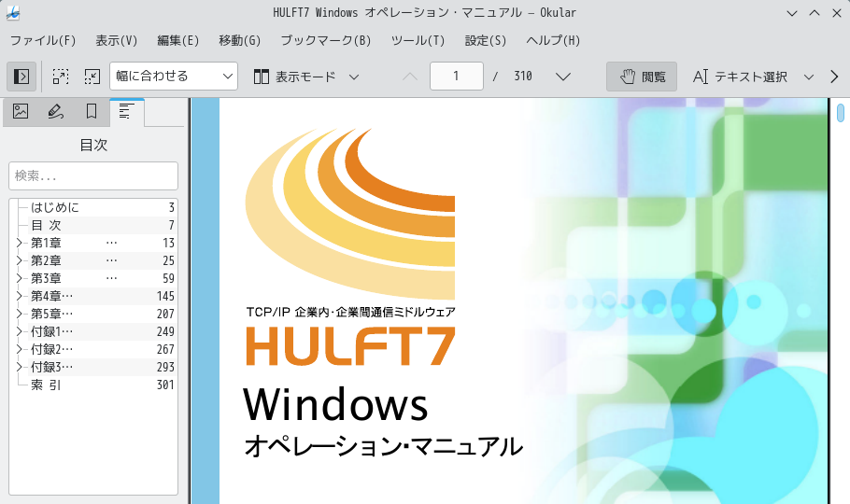Switch to thumbnails sidebar tab

click(x=21, y=112)
